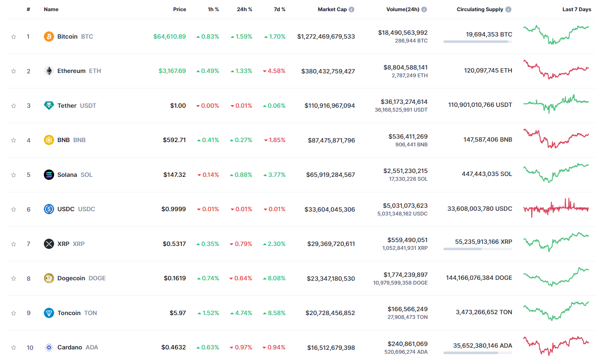
Task: Open the Volume(24h) info icon
Action: [424, 9]
